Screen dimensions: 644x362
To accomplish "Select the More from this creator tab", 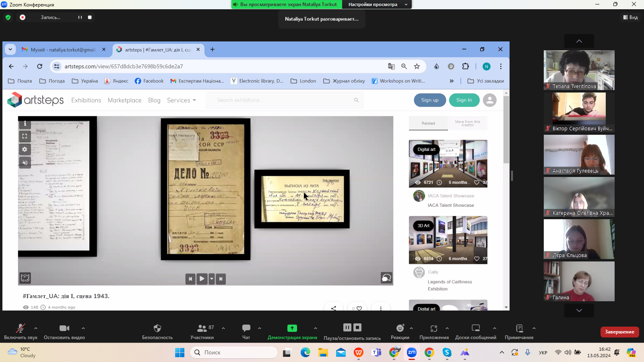I will coord(467,123).
